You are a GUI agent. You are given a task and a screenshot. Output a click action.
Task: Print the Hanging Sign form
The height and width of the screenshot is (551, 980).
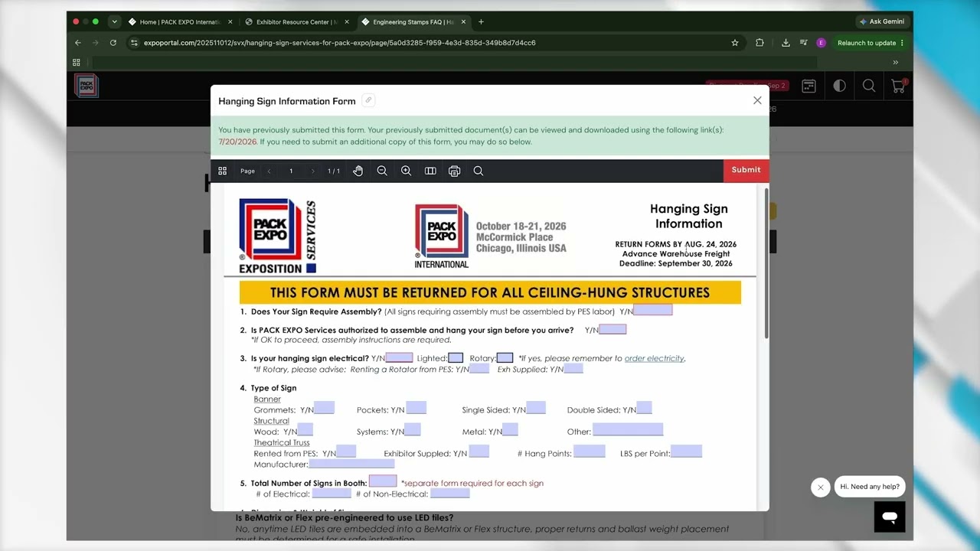454,171
